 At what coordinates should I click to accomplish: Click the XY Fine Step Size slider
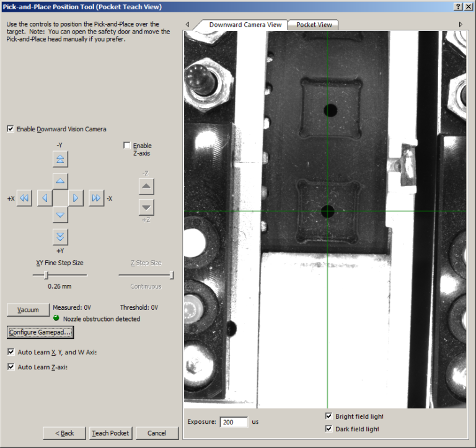(x=46, y=275)
